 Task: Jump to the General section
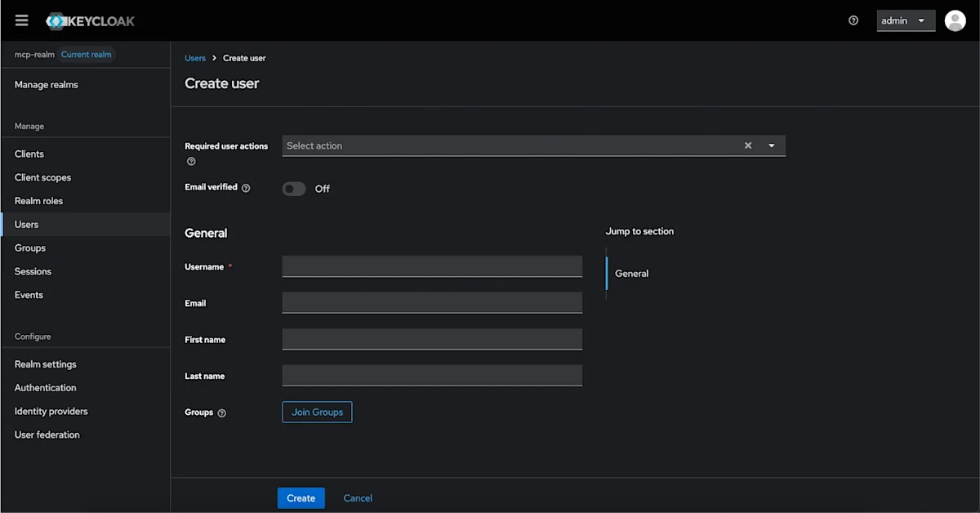pyautogui.click(x=631, y=274)
